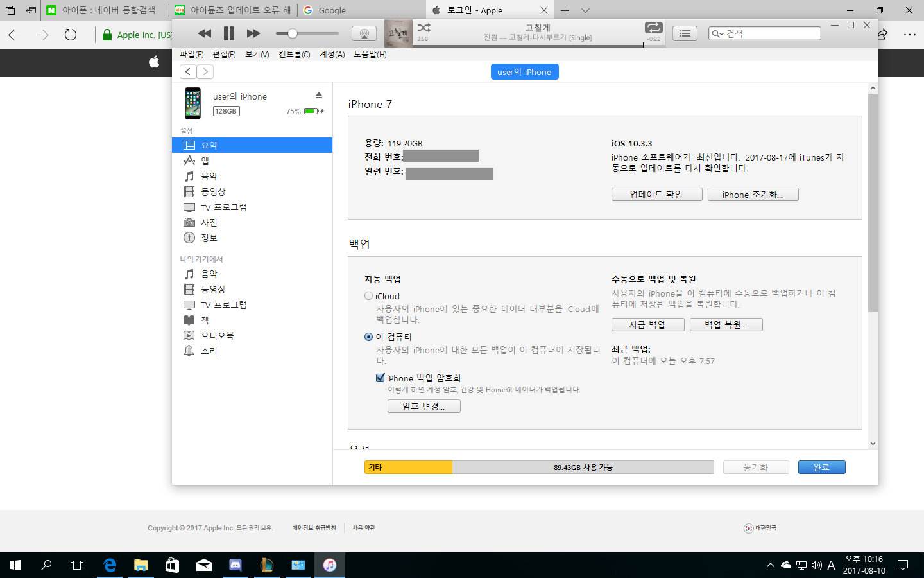Open iTunes from the Windows taskbar
Viewport: 924px width, 578px height.
pyautogui.click(x=330, y=565)
